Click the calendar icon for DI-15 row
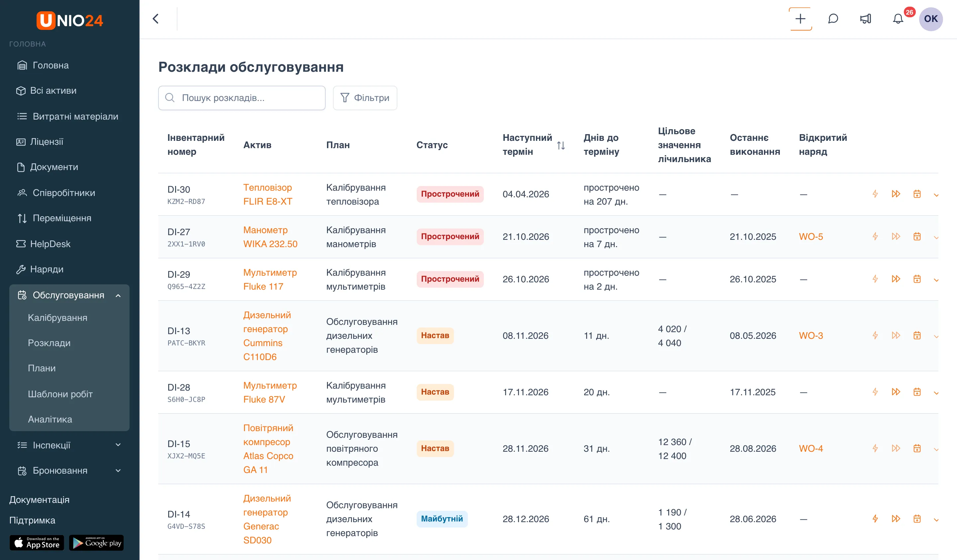 [x=917, y=448]
